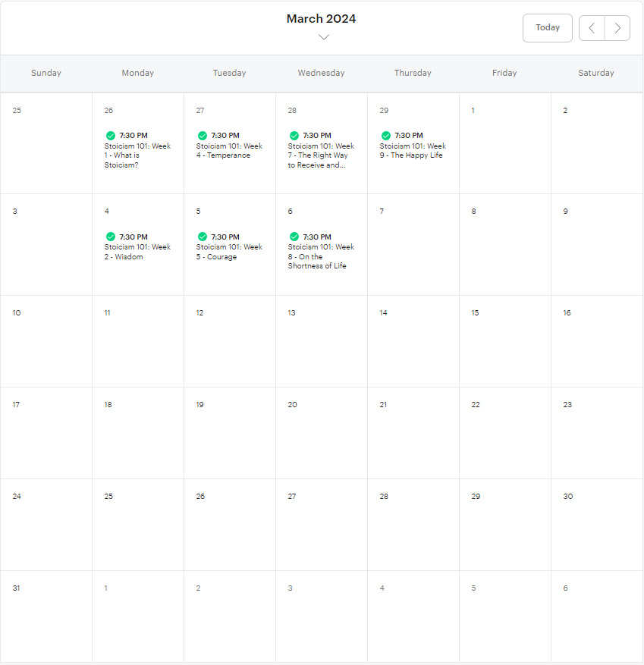Viewport: 644px width, 665px height.
Task: Click the Wednesday column header
Action: (321, 73)
